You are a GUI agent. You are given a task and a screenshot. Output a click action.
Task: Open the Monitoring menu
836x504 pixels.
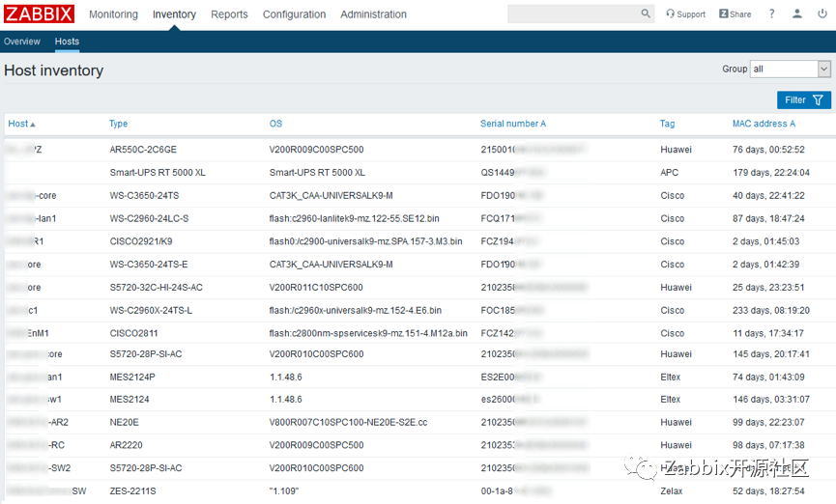pos(113,14)
